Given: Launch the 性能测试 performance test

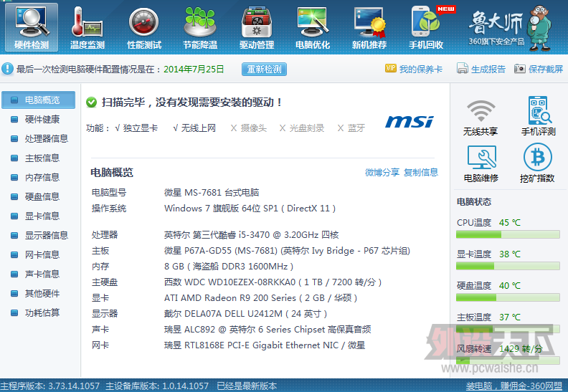Looking at the screenshot, I should click(x=144, y=27).
